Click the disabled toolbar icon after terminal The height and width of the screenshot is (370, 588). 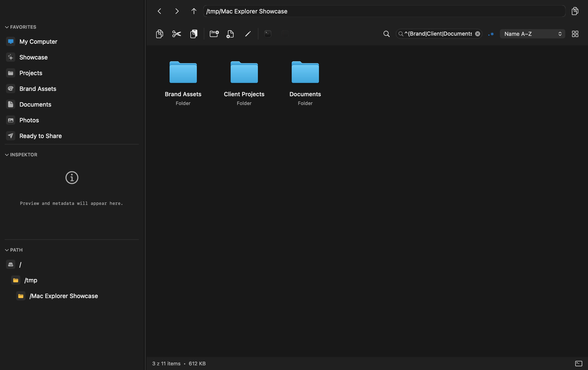pos(285,34)
